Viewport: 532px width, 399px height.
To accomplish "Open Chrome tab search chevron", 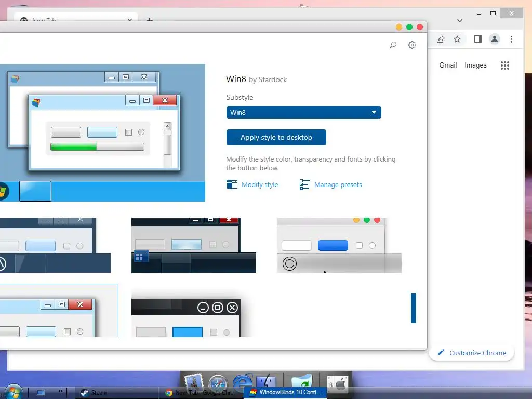I will 460,21.
